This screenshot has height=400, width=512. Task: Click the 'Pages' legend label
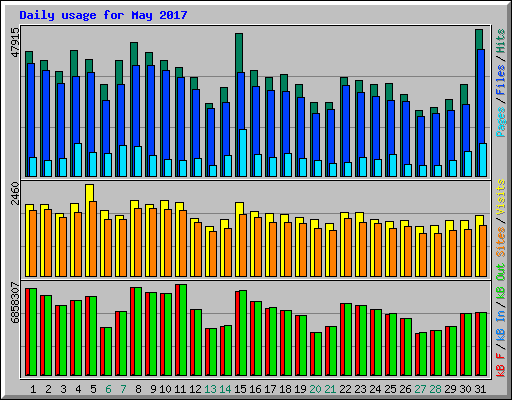(501, 122)
